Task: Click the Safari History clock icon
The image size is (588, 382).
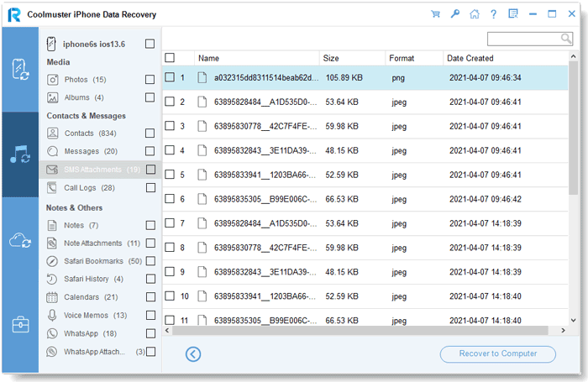Action: (x=52, y=279)
